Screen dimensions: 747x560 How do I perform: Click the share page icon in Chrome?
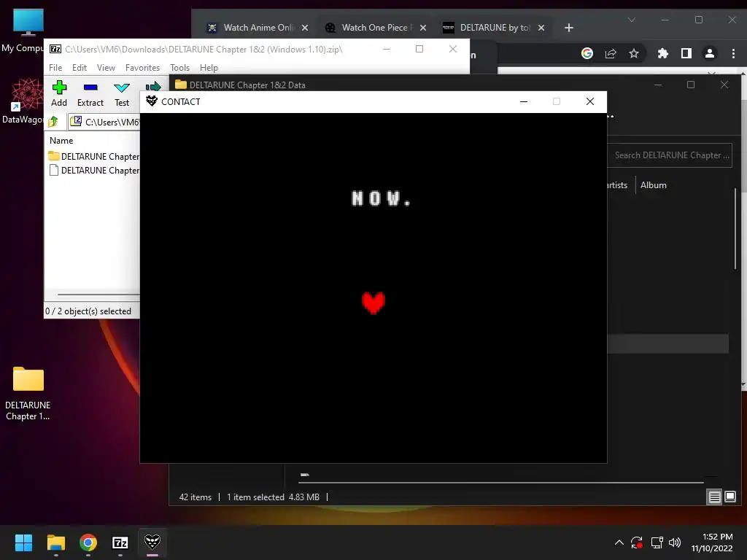tap(611, 53)
